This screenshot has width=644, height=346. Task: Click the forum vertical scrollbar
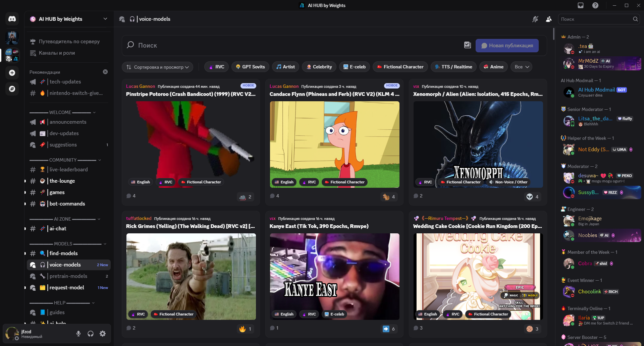pyautogui.click(x=553, y=34)
